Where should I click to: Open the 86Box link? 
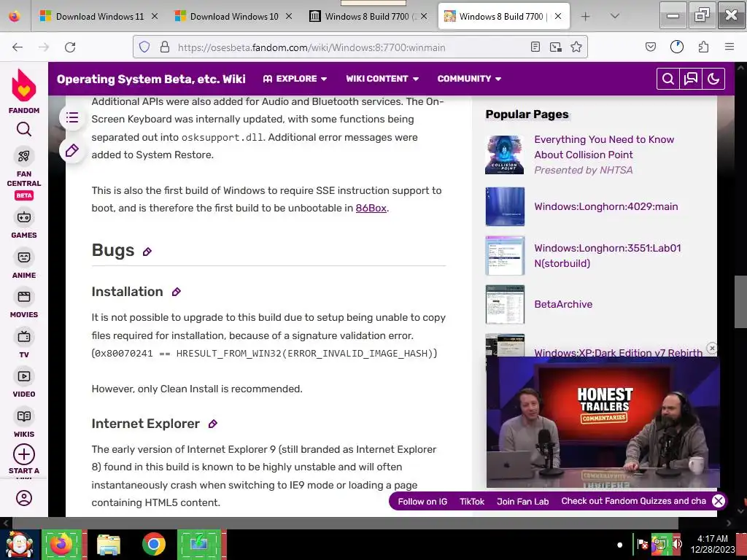click(x=371, y=208)
